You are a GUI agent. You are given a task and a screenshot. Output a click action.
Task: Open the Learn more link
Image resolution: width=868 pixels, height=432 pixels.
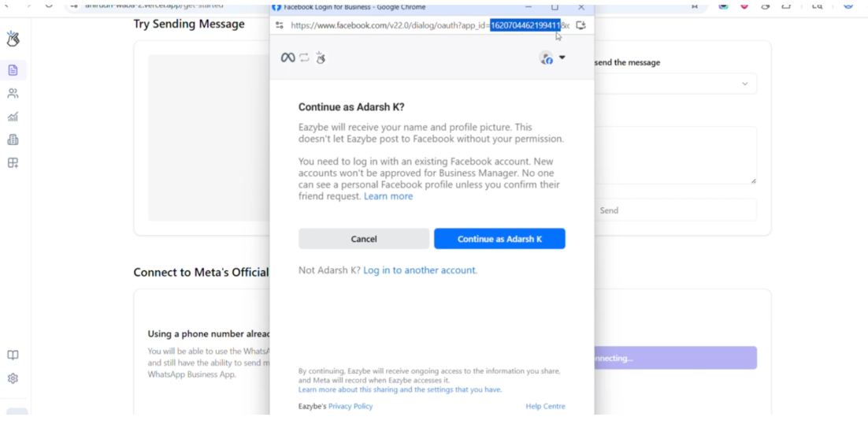coord(388,196)
